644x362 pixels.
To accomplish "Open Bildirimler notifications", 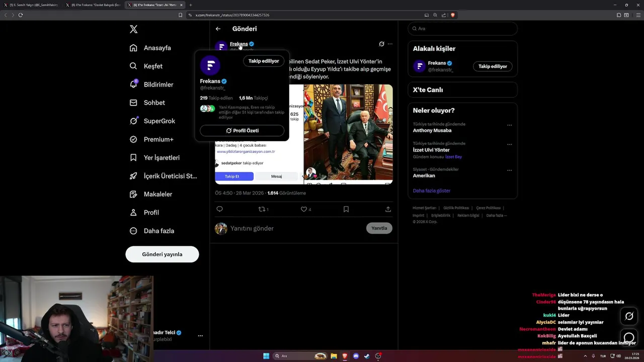I will (151, 84).
